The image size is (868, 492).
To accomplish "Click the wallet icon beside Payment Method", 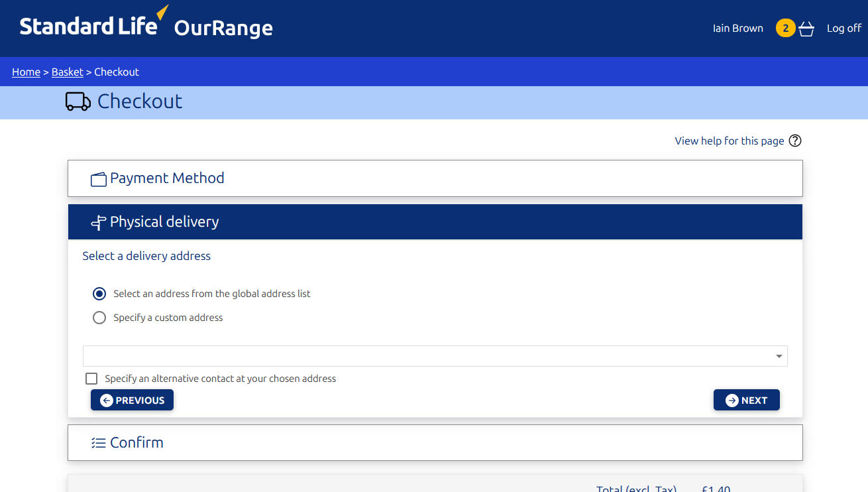I will pyautogui.click(x=99, y=179).
